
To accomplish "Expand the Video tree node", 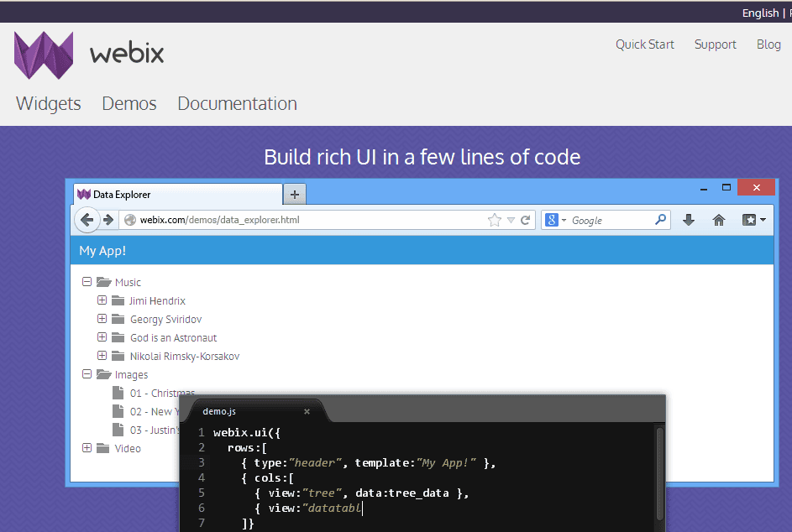I will [x=87, y=448].
